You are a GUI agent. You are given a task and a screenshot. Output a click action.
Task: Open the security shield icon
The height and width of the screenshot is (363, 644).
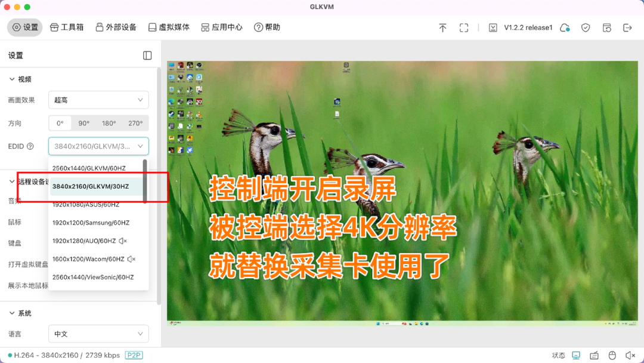(586, 28)
